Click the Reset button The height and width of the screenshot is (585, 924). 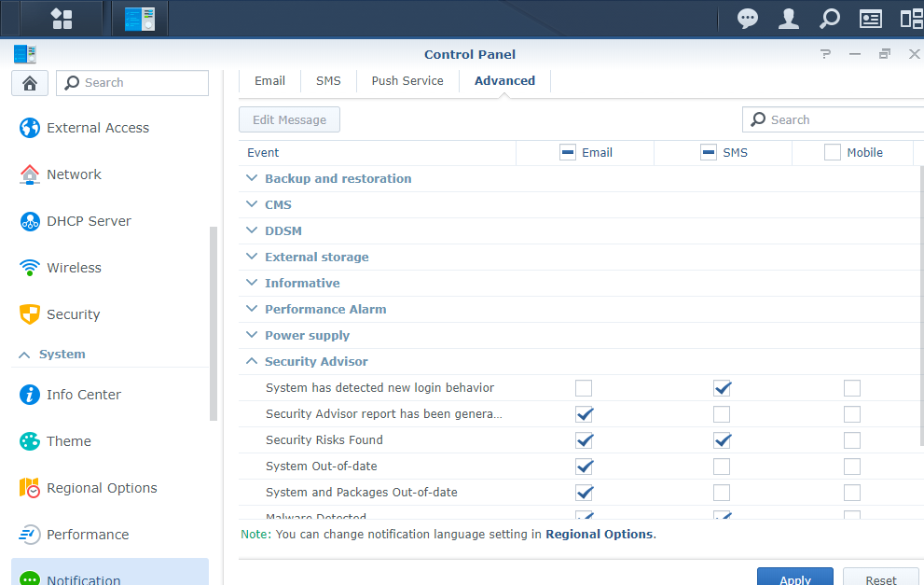pyautogui.click(x=881, y=577)
